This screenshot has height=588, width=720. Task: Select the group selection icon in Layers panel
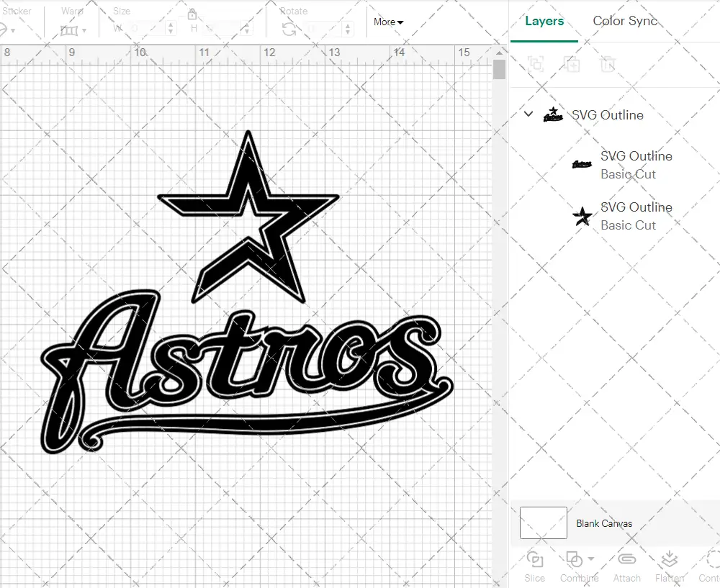pos(535,64)
